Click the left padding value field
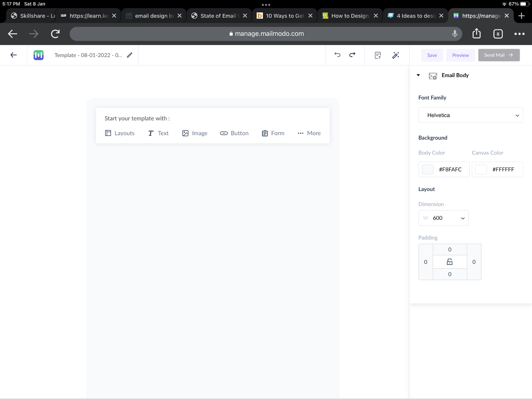This screenshot has width=532, height=399. tap(426, 262)
